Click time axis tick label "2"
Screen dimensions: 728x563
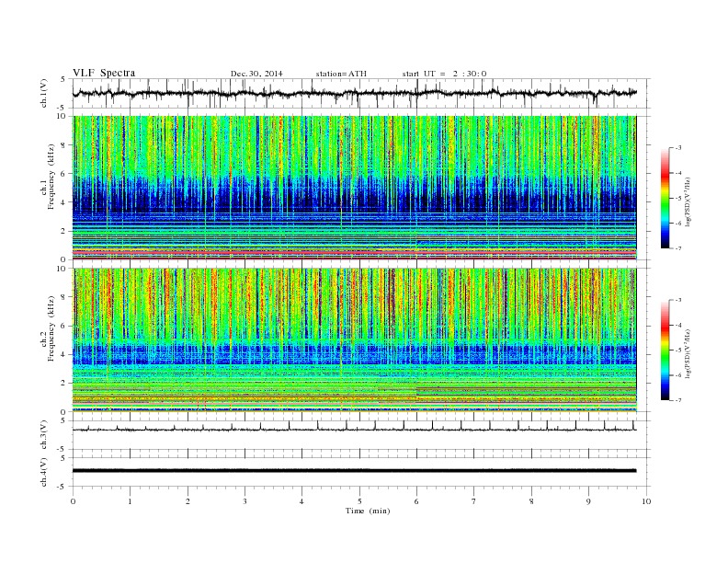188,501
